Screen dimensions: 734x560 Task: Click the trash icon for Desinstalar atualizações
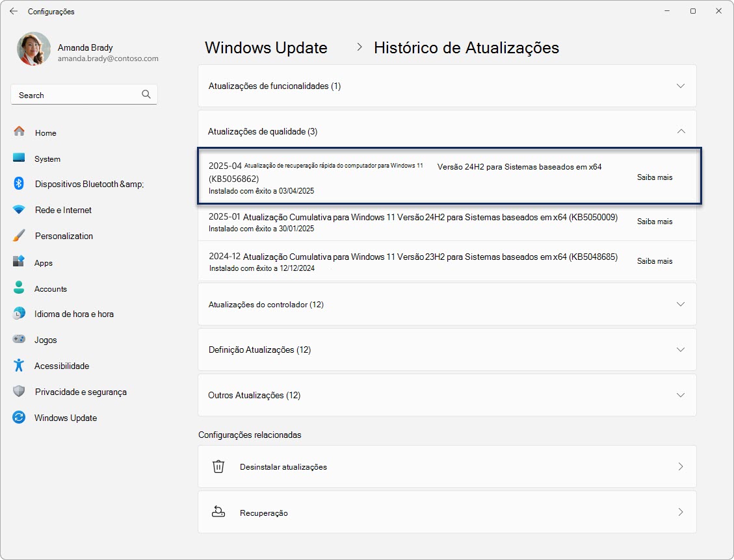pos(218,466)
